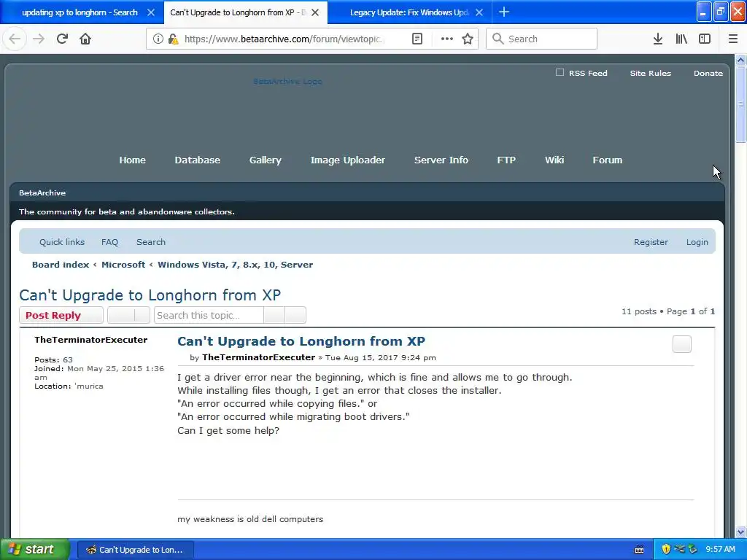Open the Image Uploader navigation item

[x=348, y=160]
